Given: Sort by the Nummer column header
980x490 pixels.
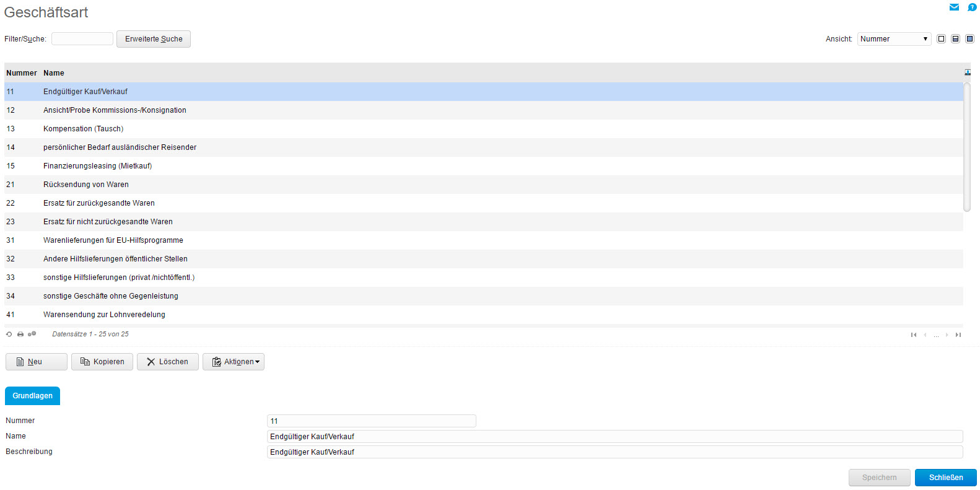Looking at the screenshot, I should point(22,73).
